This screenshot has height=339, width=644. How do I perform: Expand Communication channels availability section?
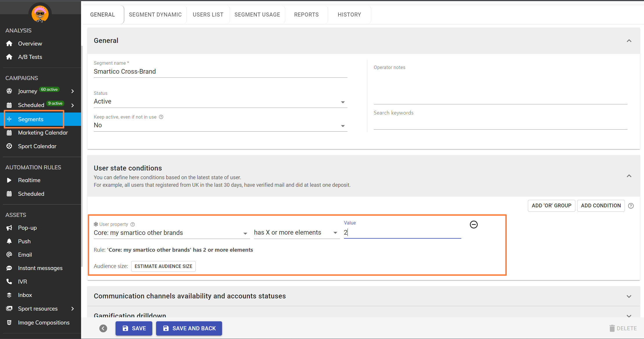click(629, 296)
